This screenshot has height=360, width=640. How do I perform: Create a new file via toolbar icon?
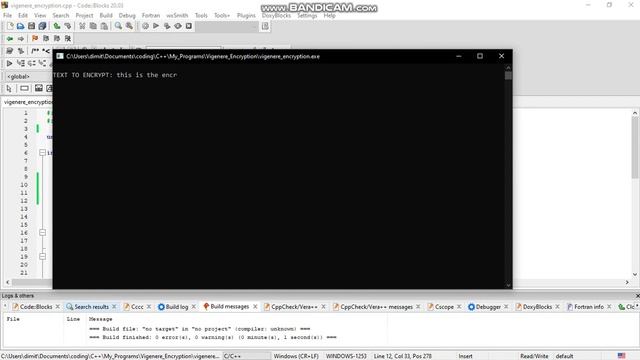coord(10,26)
